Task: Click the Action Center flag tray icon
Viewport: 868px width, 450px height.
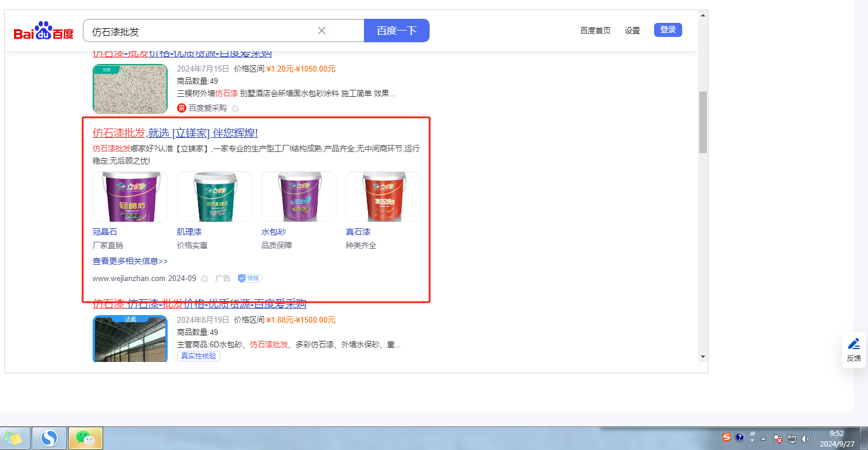Action: (778, 438)
